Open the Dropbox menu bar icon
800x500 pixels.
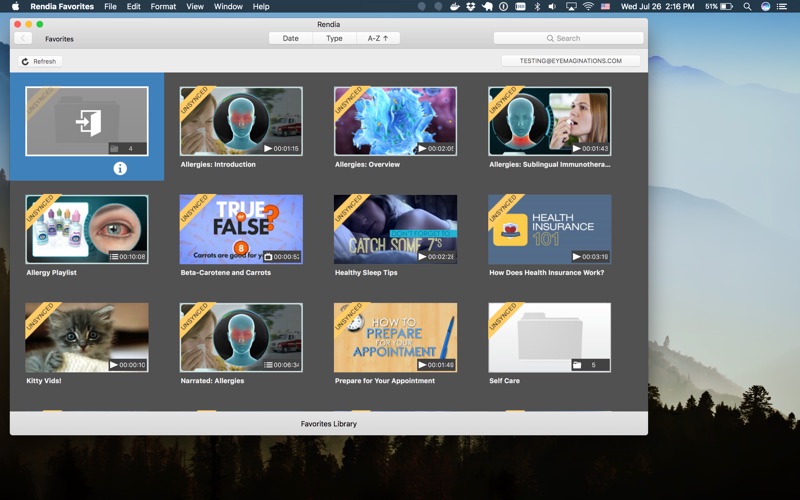(470, 7)
